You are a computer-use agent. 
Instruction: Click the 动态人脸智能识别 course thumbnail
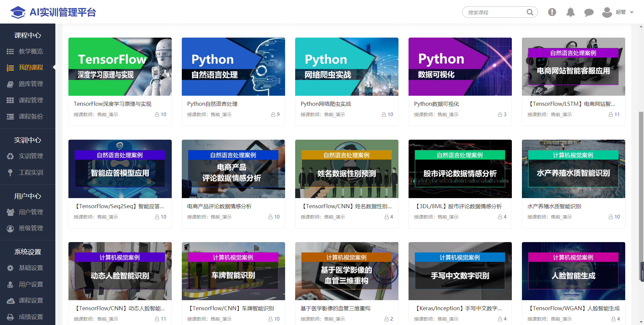coord(120,271)
